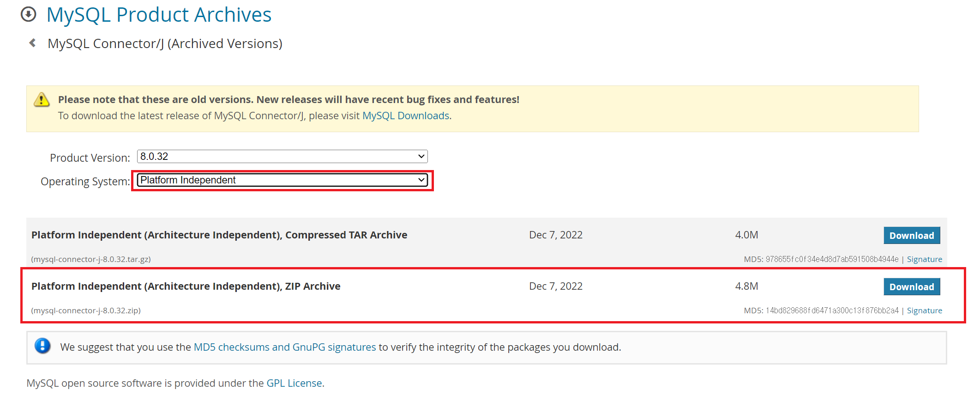Click the yellow warning triangle icon

(42, 99)
